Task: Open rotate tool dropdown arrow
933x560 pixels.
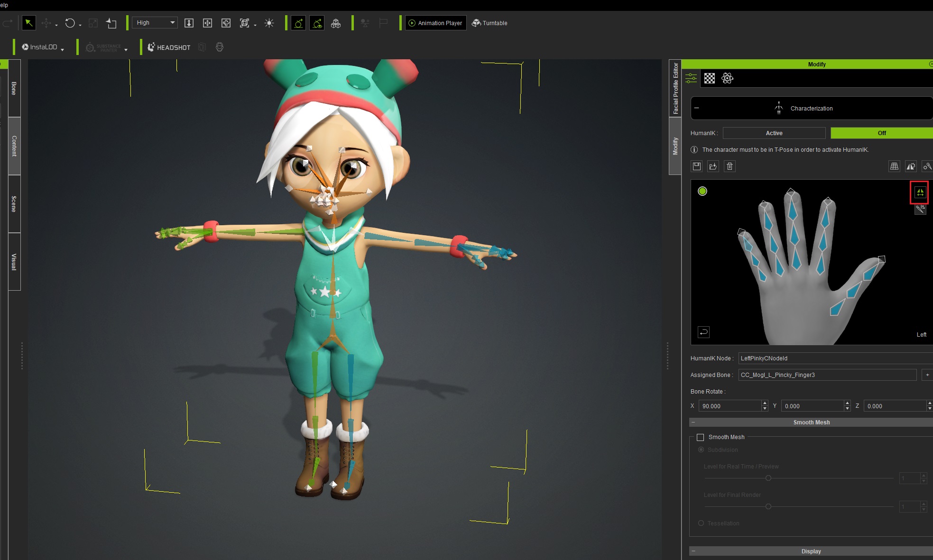Action: [x=80, y=25]
